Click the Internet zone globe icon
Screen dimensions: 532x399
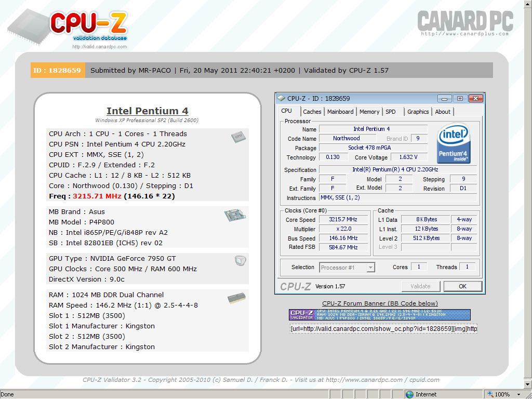tap(409, 394)
